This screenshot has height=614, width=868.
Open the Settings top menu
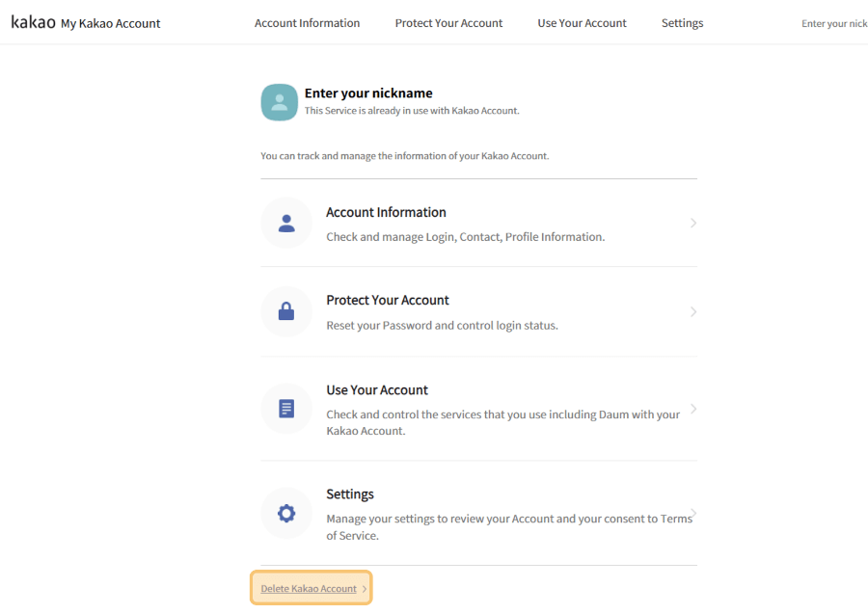point(682,23)
